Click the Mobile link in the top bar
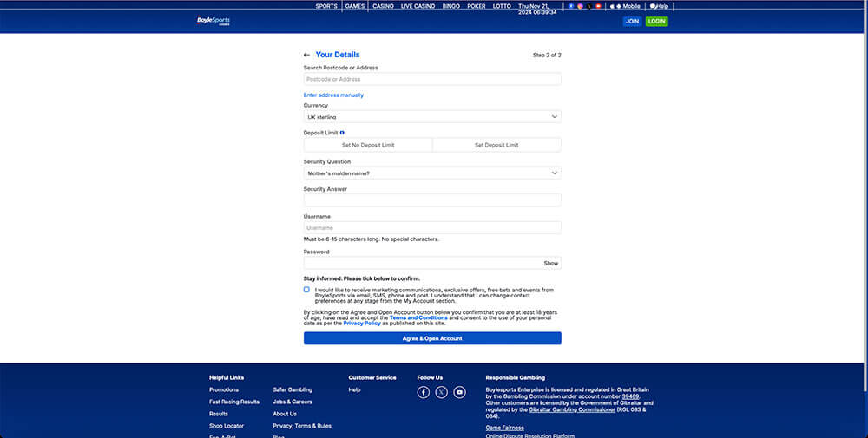 [x=631, y=6]
